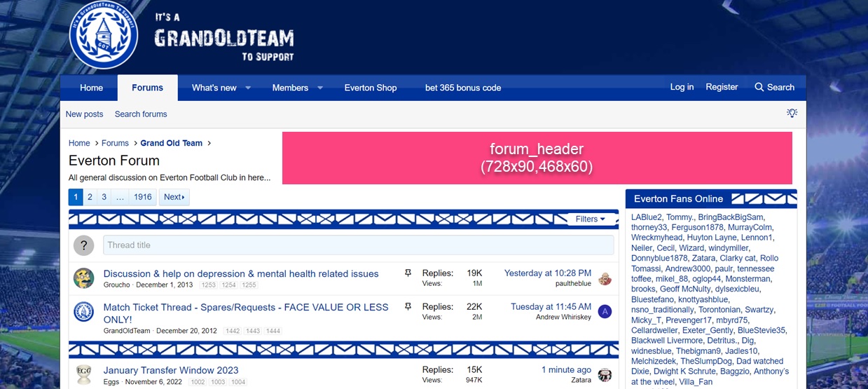Screen dimensions: 868x389
Task: Open latest post 'Yesterday at 10:28 PM'
Action: click(x=548, y=273)
